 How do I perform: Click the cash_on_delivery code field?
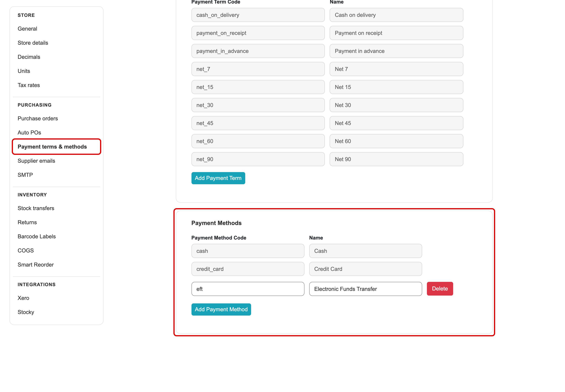pos(258,15)
